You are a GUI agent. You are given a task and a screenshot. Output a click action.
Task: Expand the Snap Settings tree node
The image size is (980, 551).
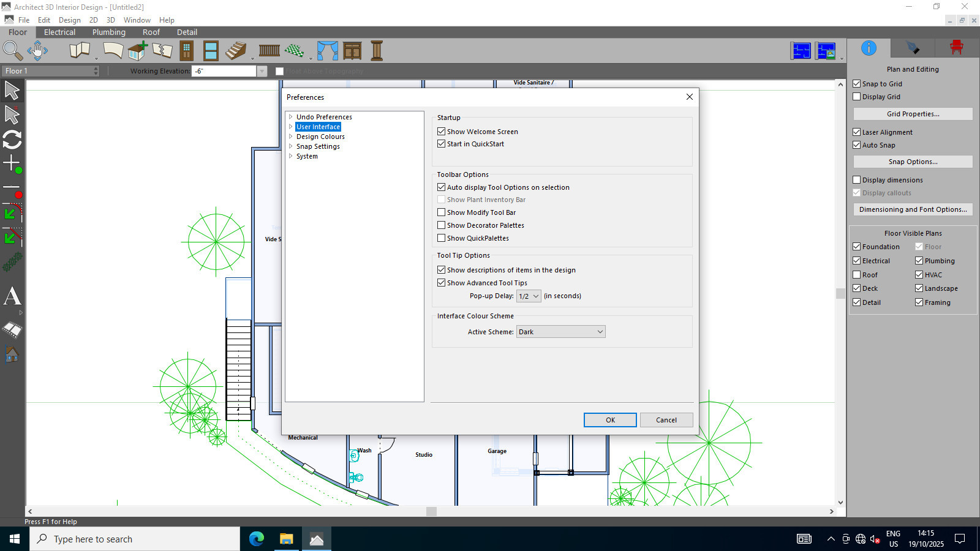coord(291,146)
